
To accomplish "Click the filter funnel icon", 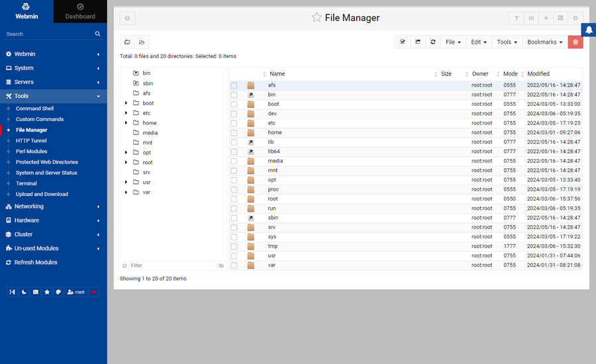I will coord(517,19).
